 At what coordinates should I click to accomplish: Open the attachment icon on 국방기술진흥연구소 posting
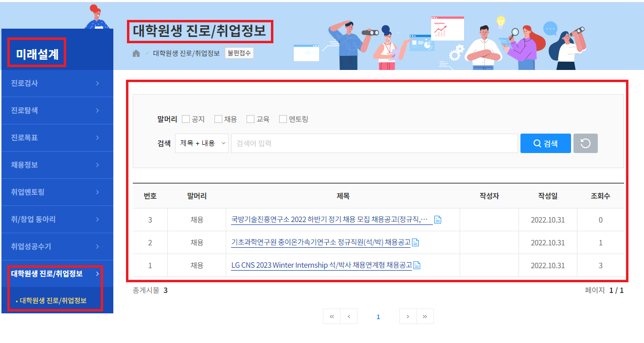pos(437,219)
